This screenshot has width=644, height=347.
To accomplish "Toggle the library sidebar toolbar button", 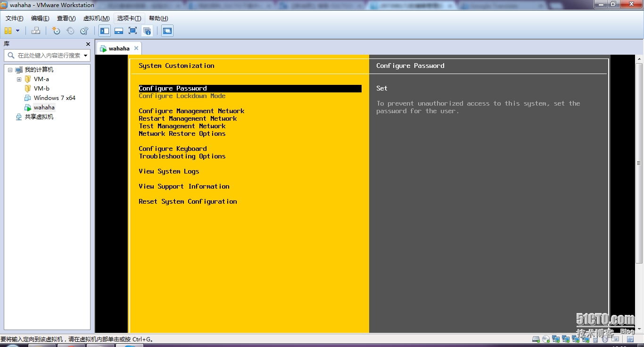I will pos(105,31).
